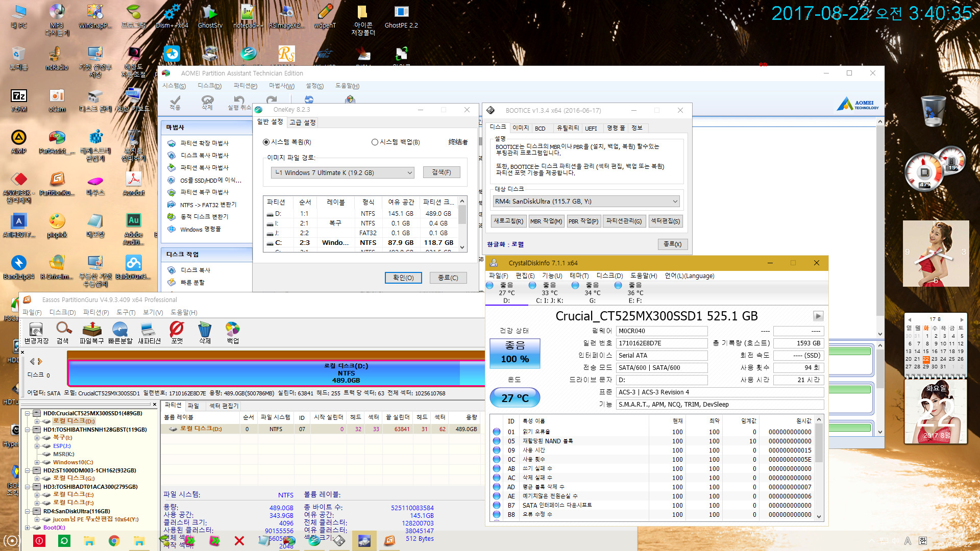
Task: Open the 섹터 편집기 tab in PartitionGuru
Action: pyautogui.click(x=224, y=406)
